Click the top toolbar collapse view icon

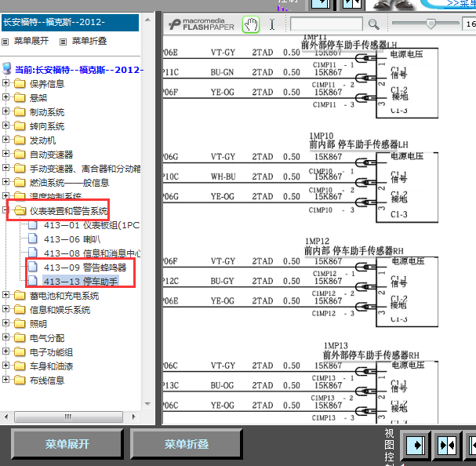pyautogui.click(x=352, y=3)
